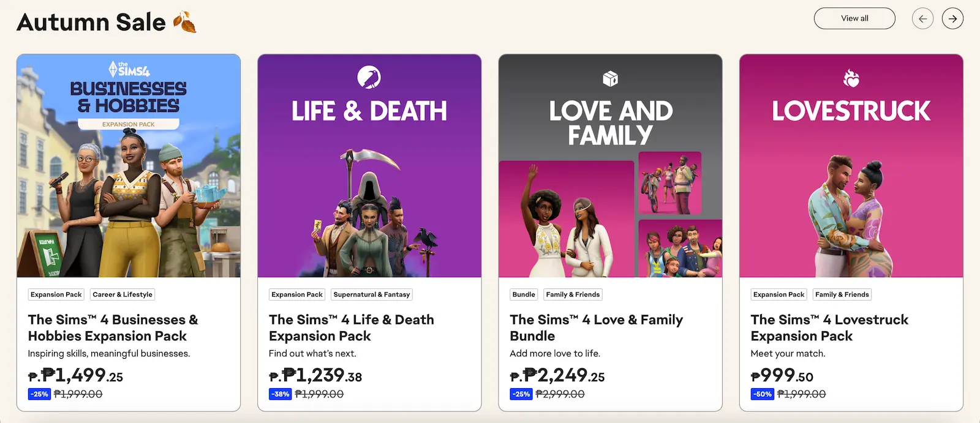Select the flaming heart icon on Lovestruck card
980x423 pixels.
(x=851, y=78)
